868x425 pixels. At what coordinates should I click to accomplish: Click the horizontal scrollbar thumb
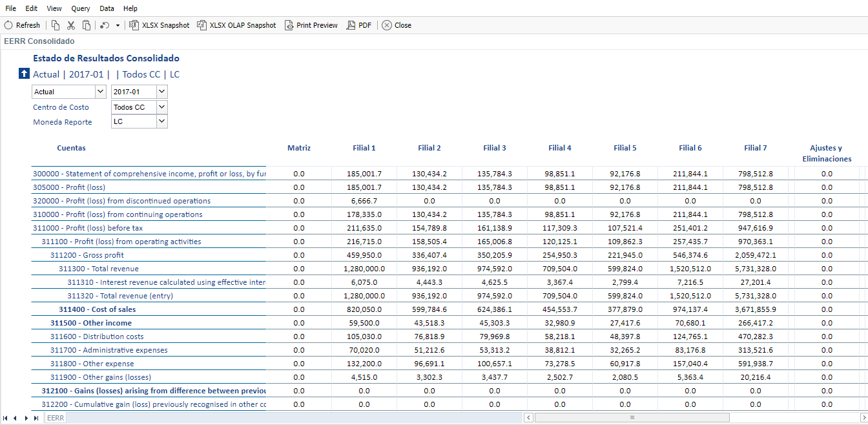[x=632, y=418]
